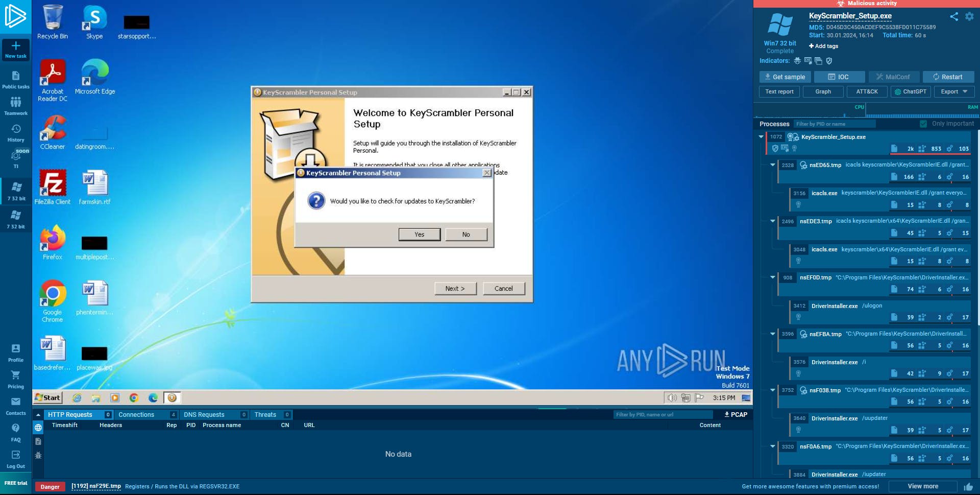Open the process Graph
The height and width of the screenshot is (495, 980).
pyautogui.click(x=823, y=92)
